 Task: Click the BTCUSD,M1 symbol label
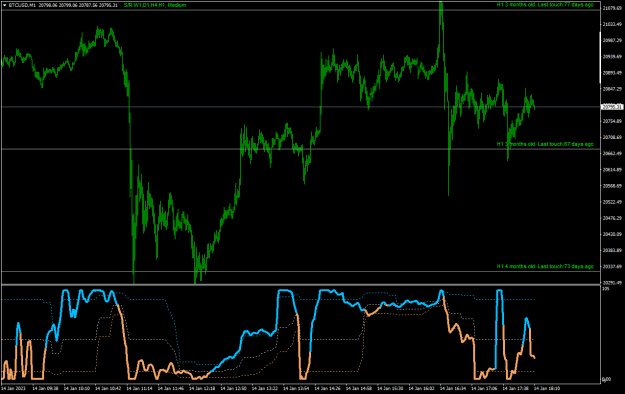pos(22,5)
